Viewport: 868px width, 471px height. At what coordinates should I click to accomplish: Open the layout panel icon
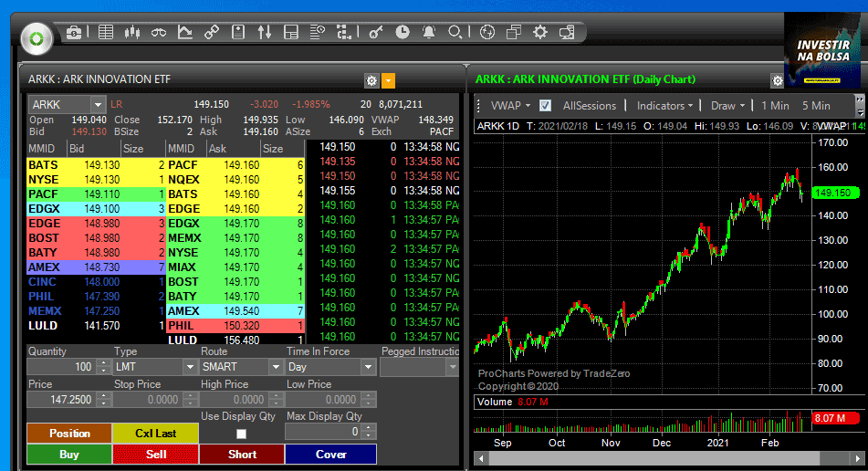(x=291, y=32)
